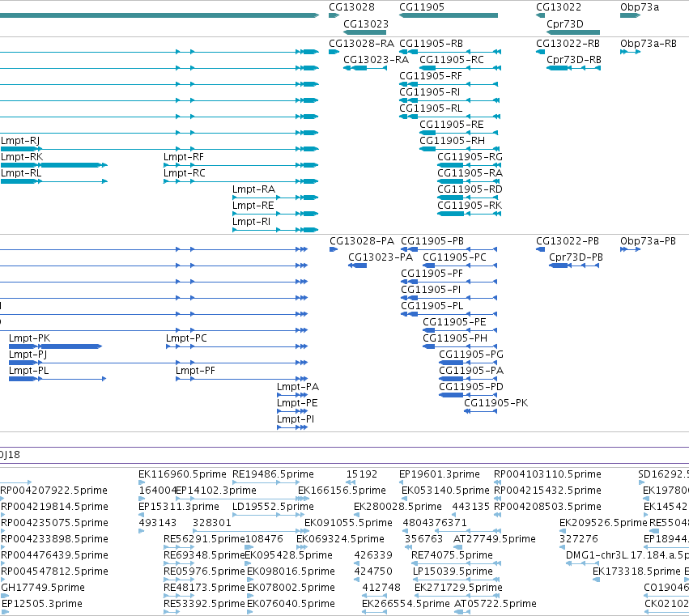Select transcript Lmpt-RJ label
The image size is (689, 616).
click(x=20, y=141)
